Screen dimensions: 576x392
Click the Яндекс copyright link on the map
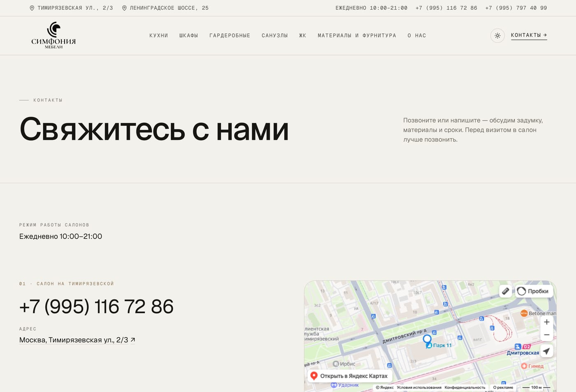point(385,387)
